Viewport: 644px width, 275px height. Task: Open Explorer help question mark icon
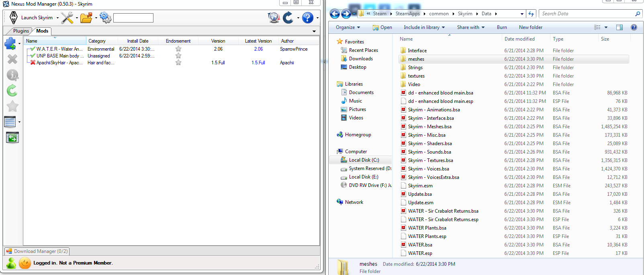point(634,27)
